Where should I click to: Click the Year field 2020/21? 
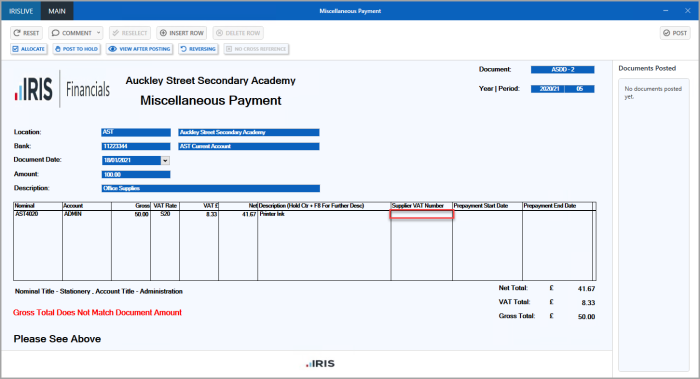coord(548,89)
